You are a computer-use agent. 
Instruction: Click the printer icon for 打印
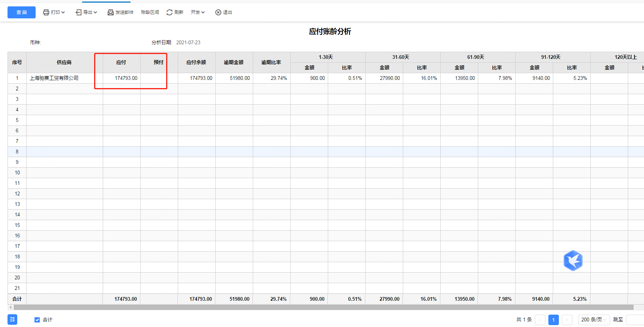46,12
